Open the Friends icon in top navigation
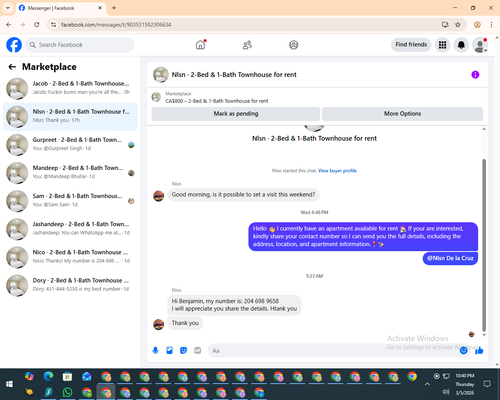This screenshot has height=400, width=500. [x=247, y=45]
